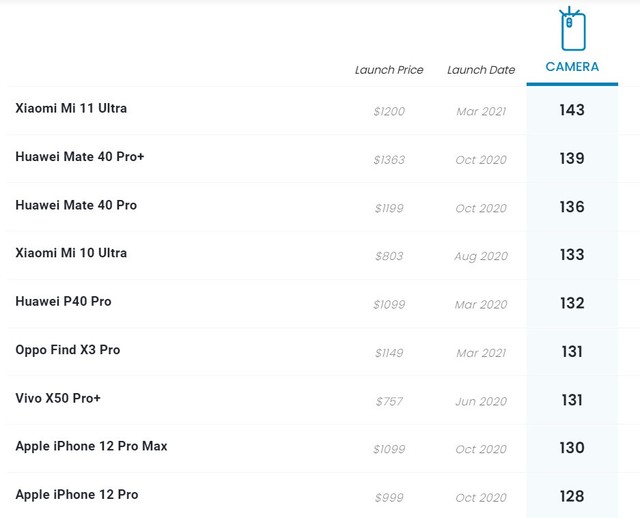Open the Huawei Mate 40 Pro+ link

pyautogui.click(x=80, y=157)
